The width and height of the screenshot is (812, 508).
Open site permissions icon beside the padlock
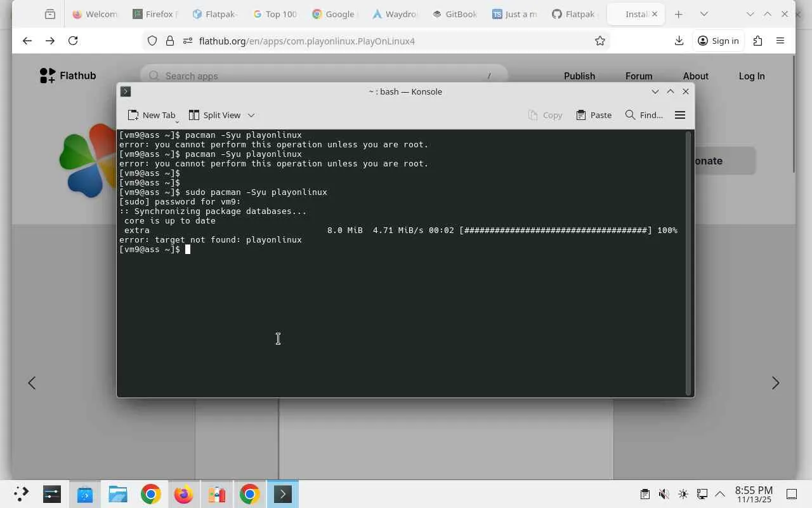pos(187,41)
